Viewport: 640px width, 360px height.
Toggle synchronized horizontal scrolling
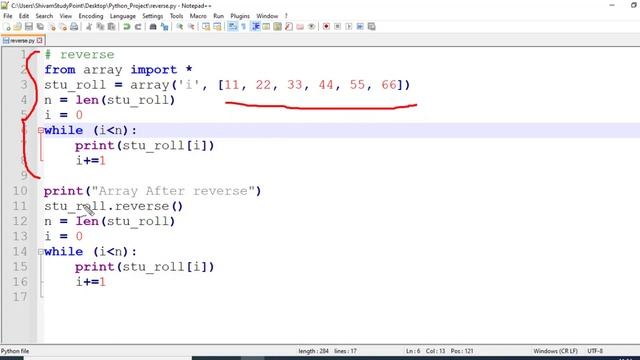(x=218, y=27)
